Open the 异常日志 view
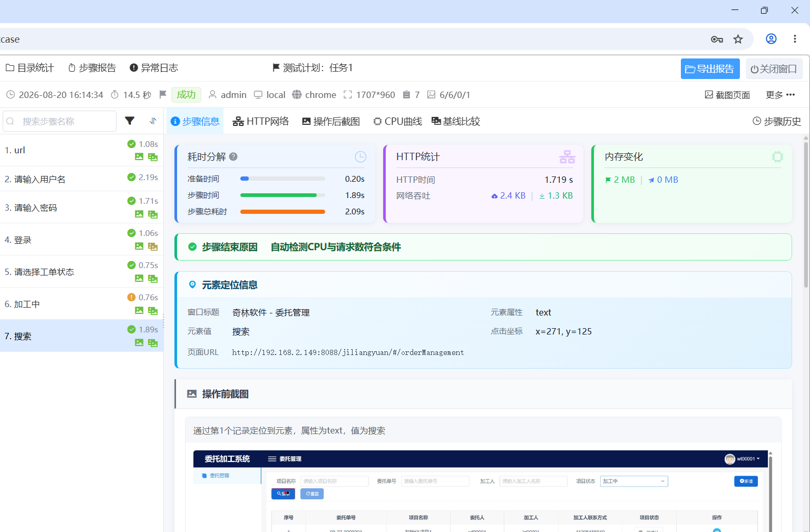 click(154, 68)
